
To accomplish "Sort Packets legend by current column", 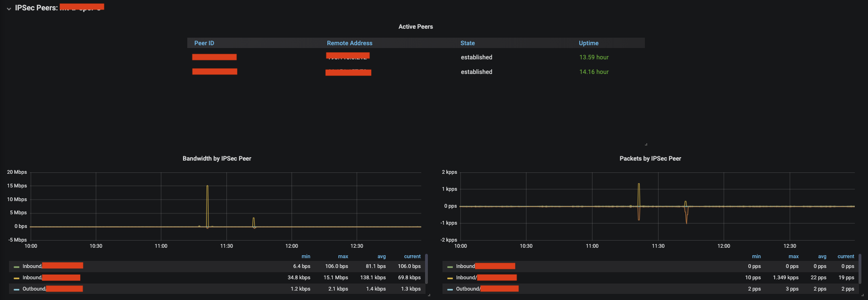I will tap(846, 257).
